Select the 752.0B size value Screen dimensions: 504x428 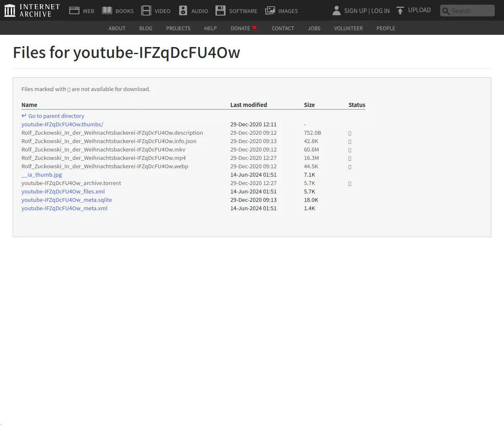point(312,133)
